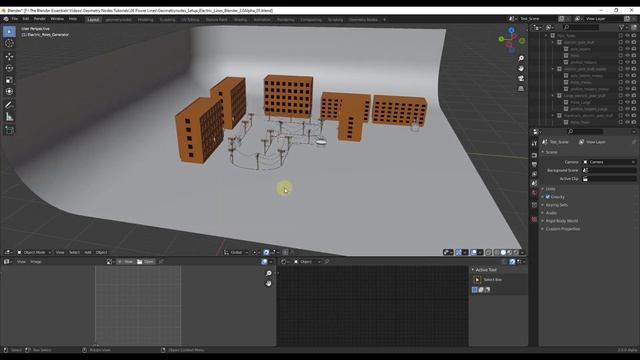
Task: Open the Edit menu
Action: pos(26,19)
